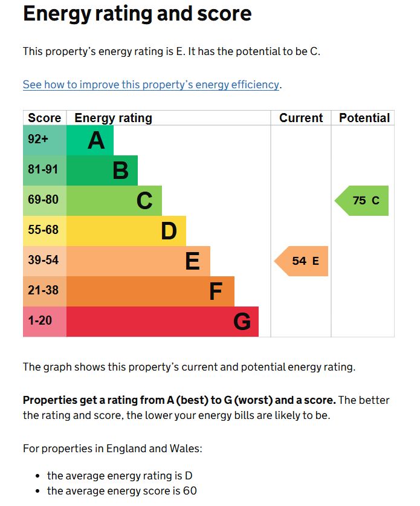Click the yellow D rating bar

(126, 231)
